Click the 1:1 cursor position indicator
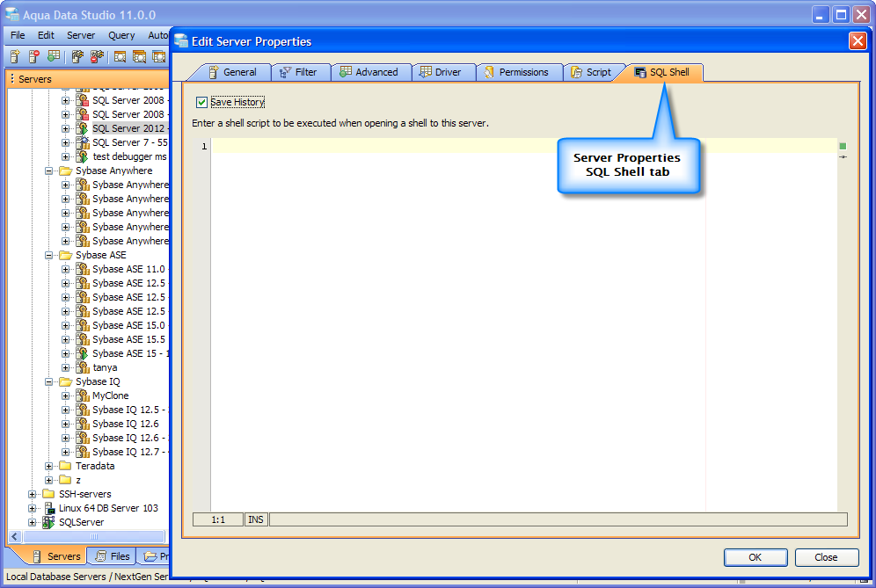 [218, 519]
